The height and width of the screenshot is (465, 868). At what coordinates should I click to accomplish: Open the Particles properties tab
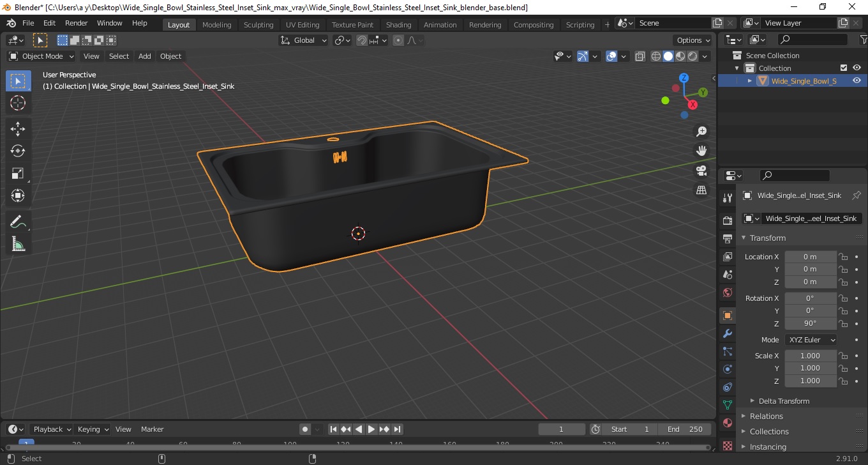tap(727, 351)
